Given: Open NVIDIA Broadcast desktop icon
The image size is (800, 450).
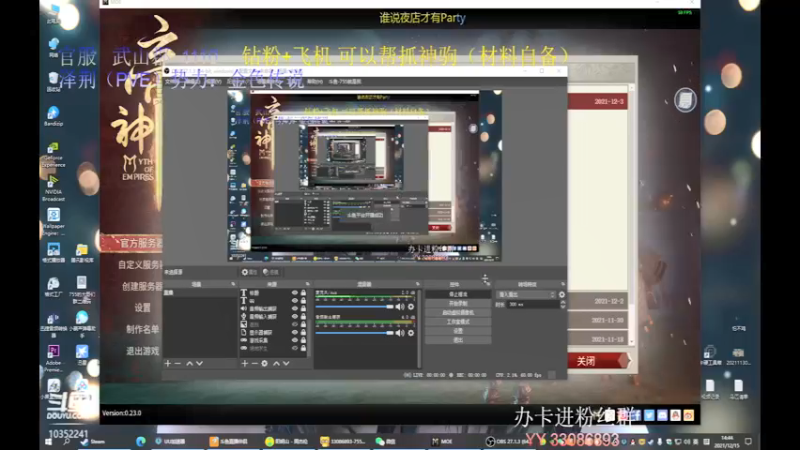Looking at the screenshot, I should 53,188.
